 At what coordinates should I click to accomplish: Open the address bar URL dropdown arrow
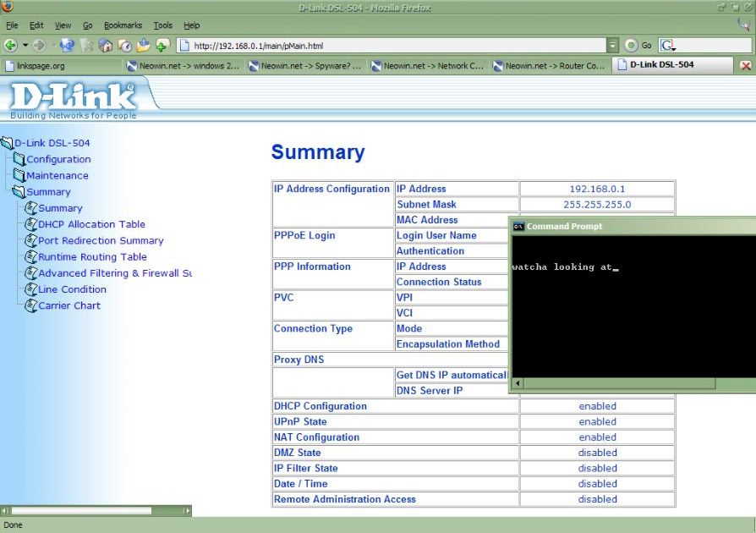[x=613, y=46]
